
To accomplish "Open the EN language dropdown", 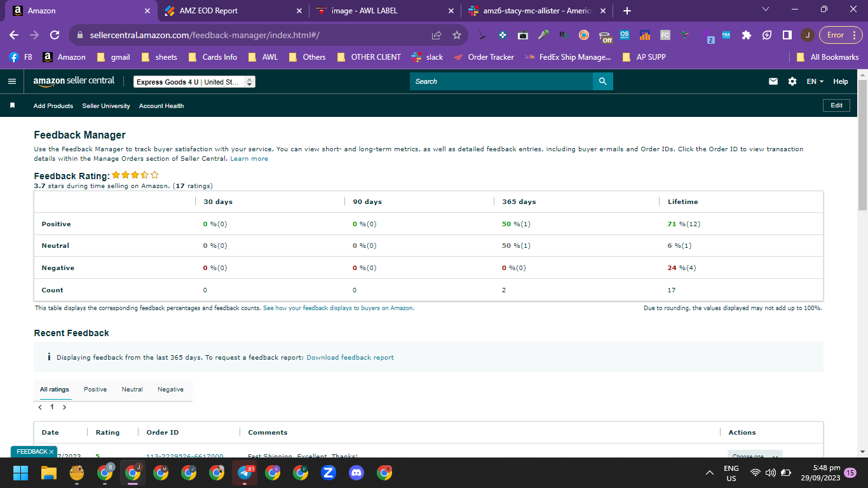I will [815, 81].
